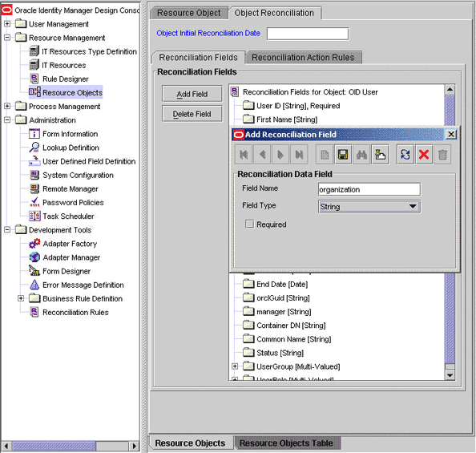
Task: Select End Date [Date] field
Action: tap(282, 285)
